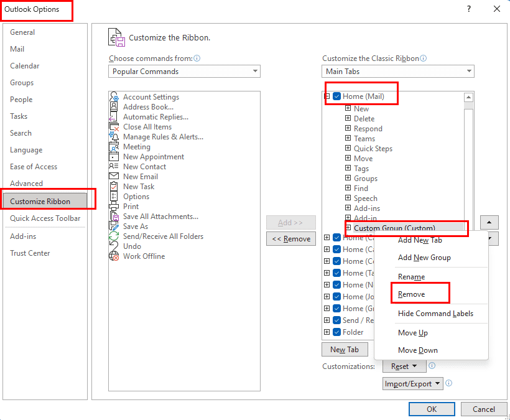Toggle checkbox for Home (N tab

click(336, 284)
